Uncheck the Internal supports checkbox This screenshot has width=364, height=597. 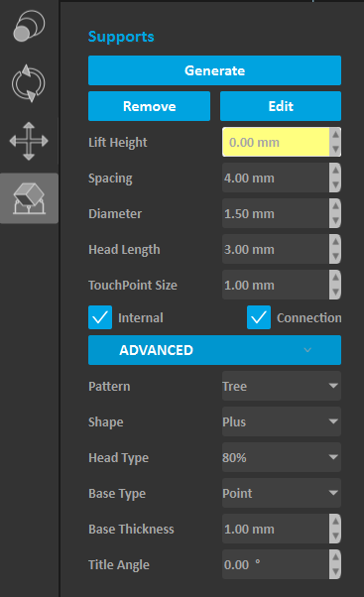pyautogui.click(x=100, y=317)
